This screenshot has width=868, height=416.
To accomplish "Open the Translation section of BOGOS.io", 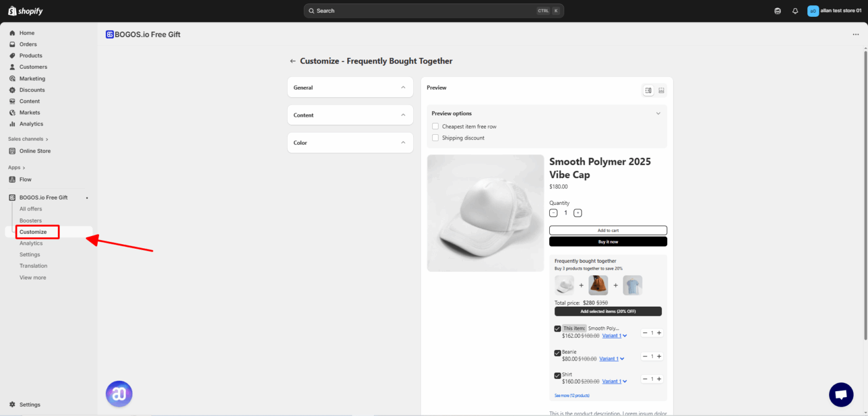I will click(33, 266).
